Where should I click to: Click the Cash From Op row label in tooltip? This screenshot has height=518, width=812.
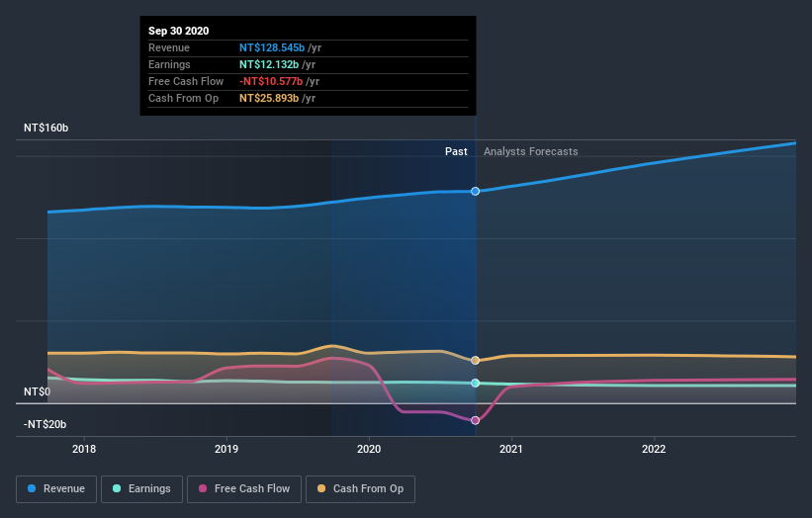coord(183,98)
